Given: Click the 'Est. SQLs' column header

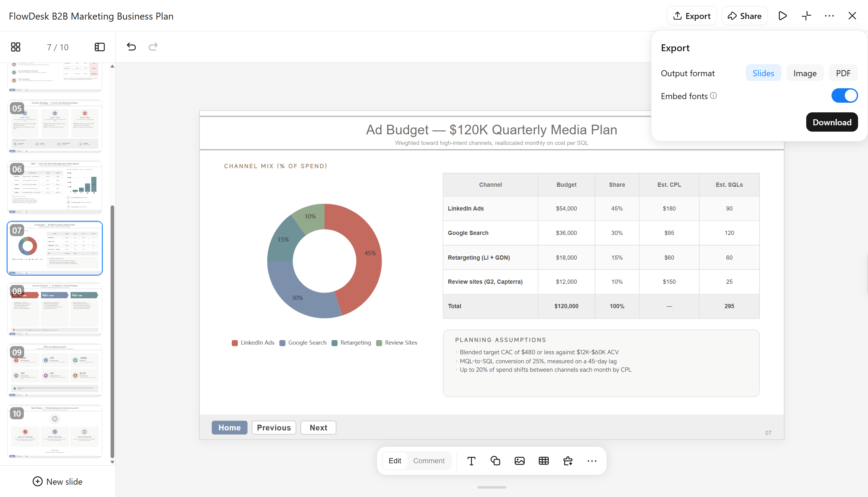Looking at the screenshot, I should 729,185.
